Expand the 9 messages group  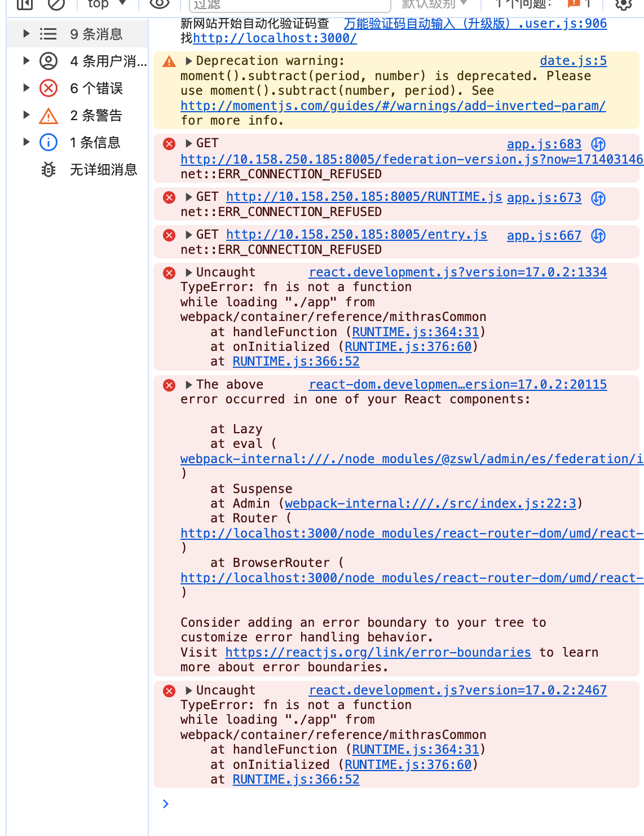point(27,34)
